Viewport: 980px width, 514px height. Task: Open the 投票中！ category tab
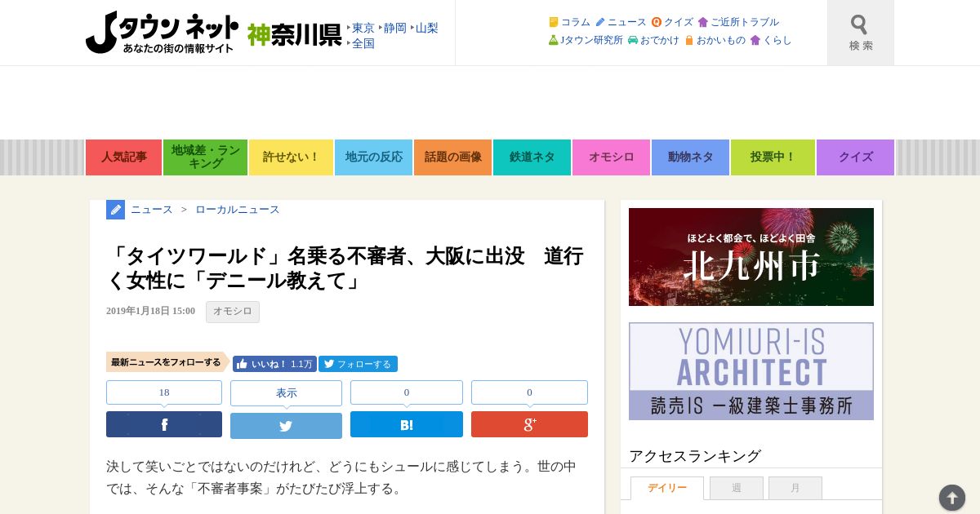tap(773, 157)
